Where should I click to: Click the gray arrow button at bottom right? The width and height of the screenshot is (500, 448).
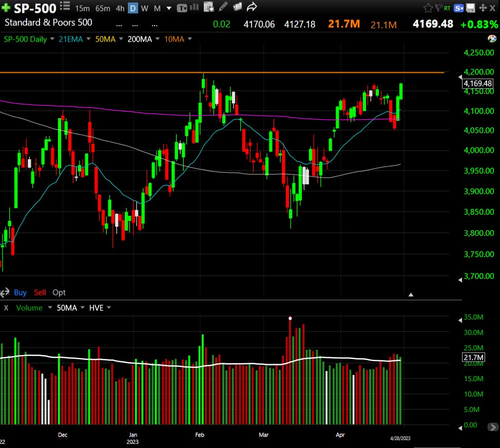(493, 426)
